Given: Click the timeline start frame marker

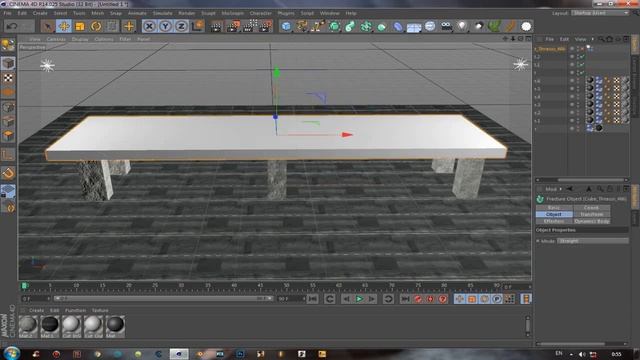Looking at the screenshot, I should [24, 286].
